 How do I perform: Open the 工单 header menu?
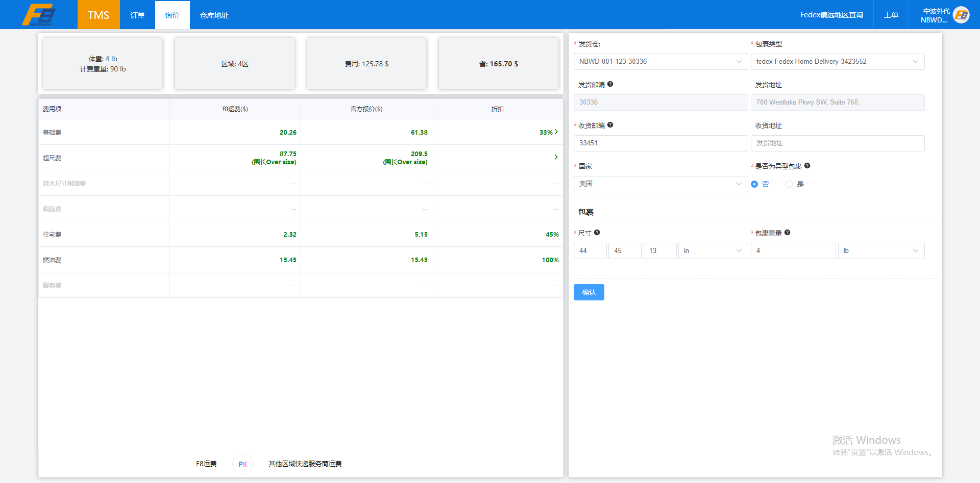[x=891, y=15]
